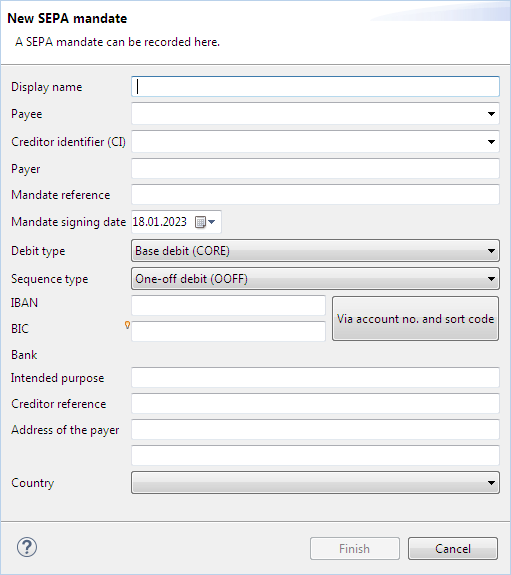Viewport: 511px width, 575px height.
Task: Open the Debit type combo box
Action: [315, 251]
